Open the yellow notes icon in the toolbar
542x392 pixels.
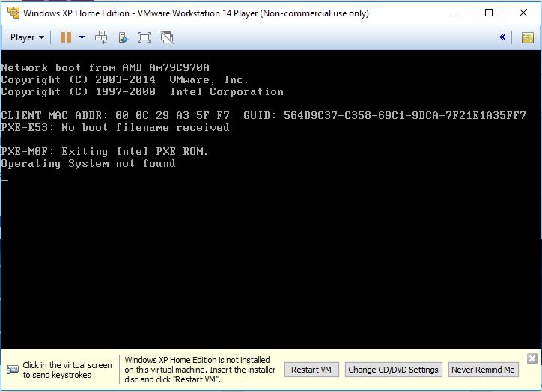(528, 37)
